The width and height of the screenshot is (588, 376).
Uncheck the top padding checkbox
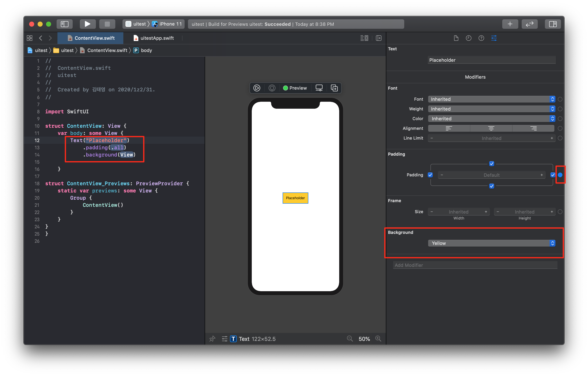(491, 163)
